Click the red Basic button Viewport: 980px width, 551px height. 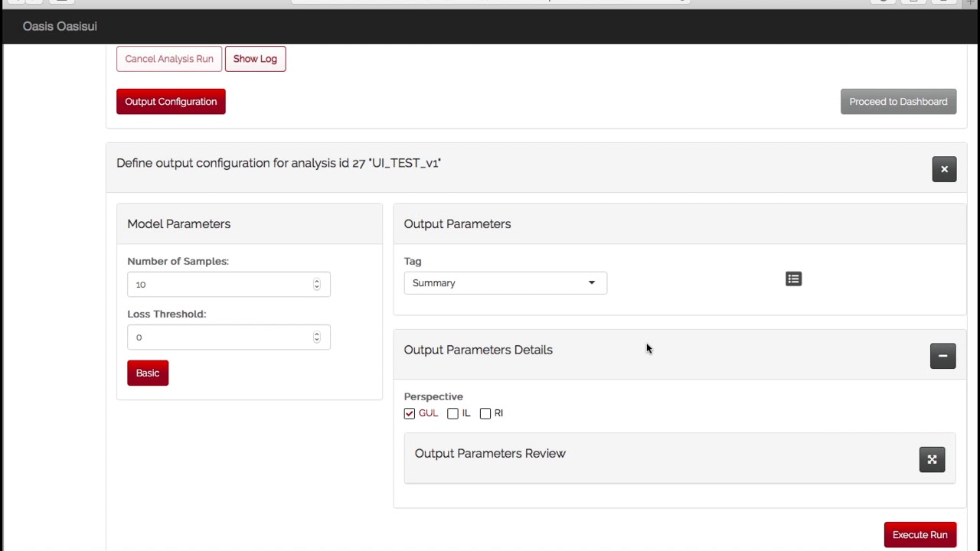click(x=148, y=373)
